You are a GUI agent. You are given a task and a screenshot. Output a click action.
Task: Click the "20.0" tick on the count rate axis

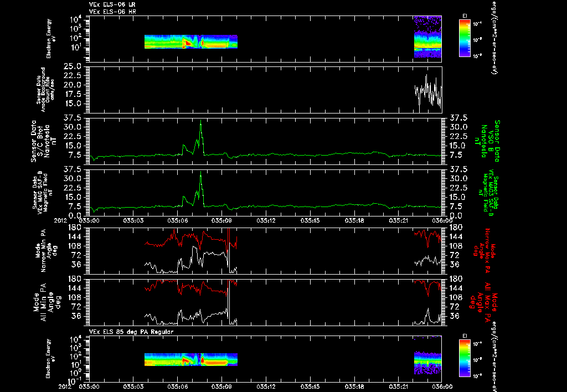pos(74,85)
